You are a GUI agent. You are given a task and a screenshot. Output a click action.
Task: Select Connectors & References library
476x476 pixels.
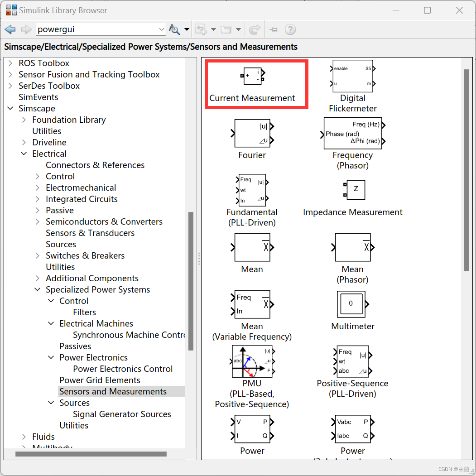click(x=95, y=165)
